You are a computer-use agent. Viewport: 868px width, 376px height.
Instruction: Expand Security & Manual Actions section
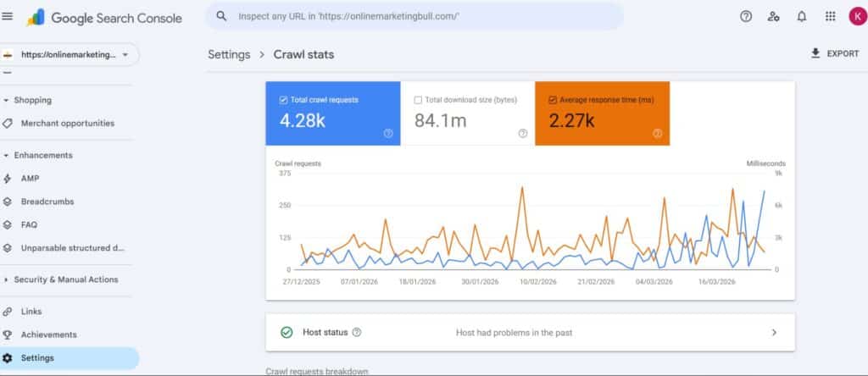6,279
